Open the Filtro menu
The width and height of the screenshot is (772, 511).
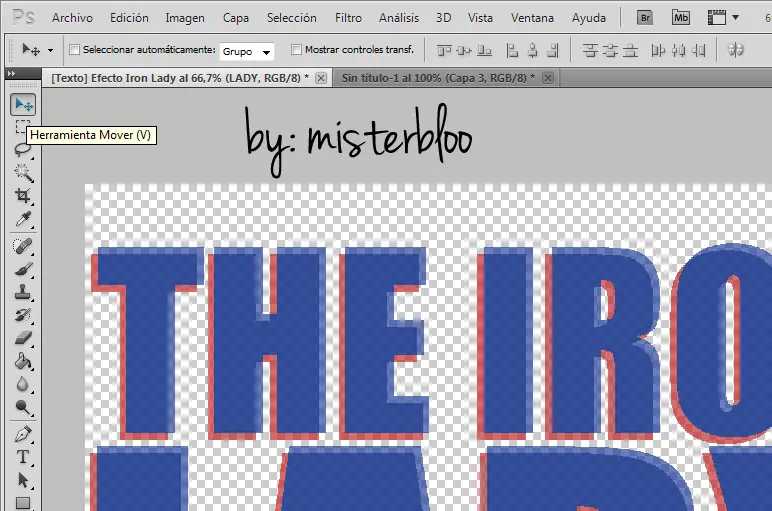(x=348, y=18)
